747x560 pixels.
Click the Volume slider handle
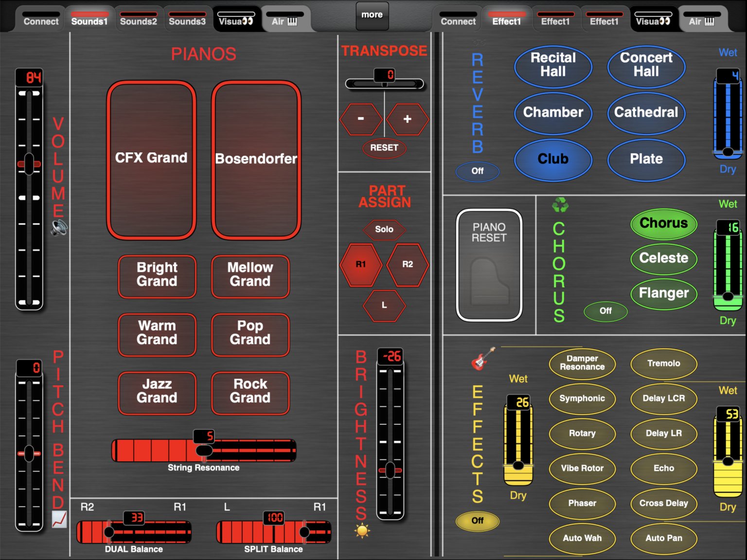click(29, 164)
